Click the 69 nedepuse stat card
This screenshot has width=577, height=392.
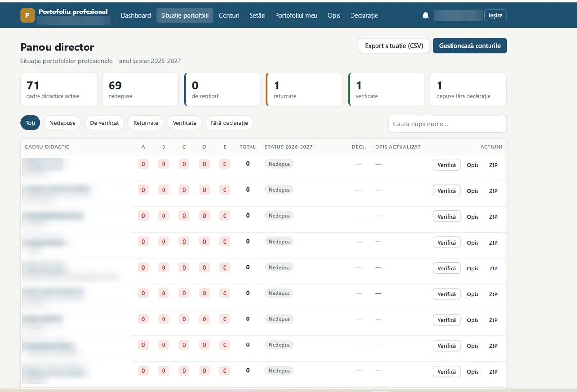coord(140,89)
